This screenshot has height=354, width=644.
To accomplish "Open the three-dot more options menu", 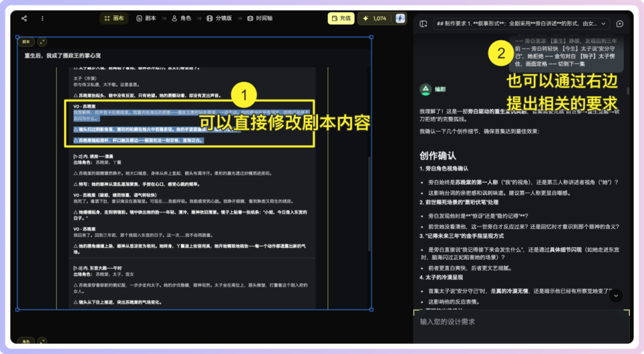I will [42, 19].
